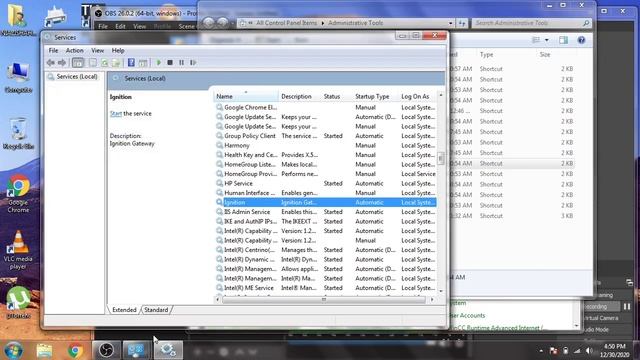Open address bar dropdown in Administrative Tools
Screen dimensions: 640x360
tap(450, 23)
